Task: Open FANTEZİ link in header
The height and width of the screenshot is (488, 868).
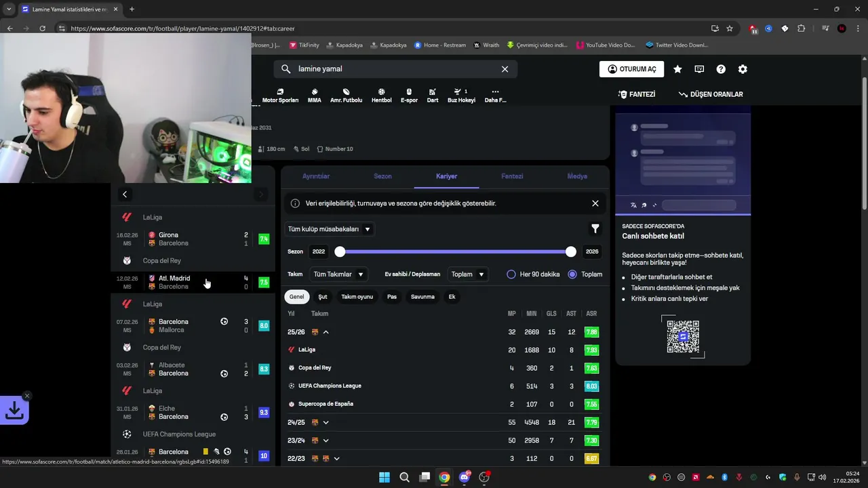Action: pos(637,94)
